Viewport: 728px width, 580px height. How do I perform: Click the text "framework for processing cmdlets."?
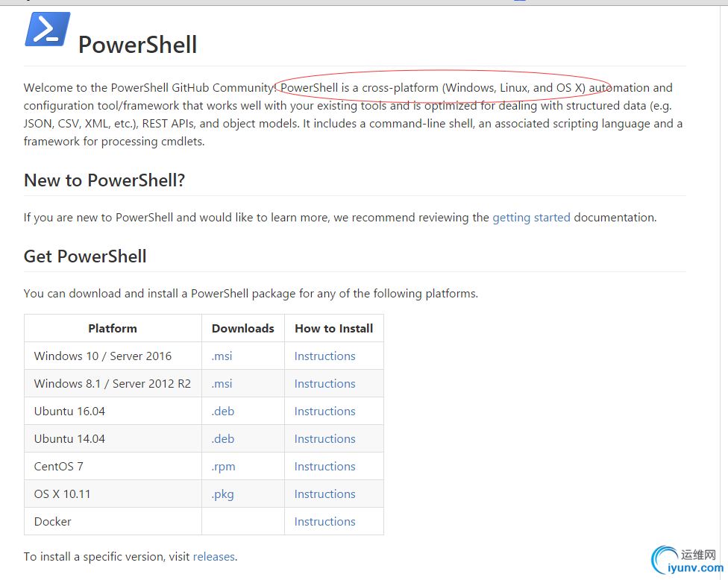tap(114, 142)
